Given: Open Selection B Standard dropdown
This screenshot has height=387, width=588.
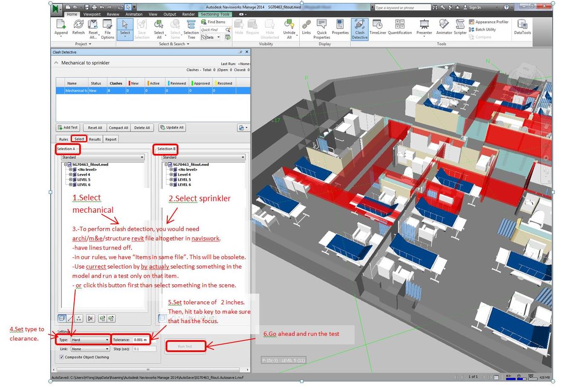Looking at the screenshot, I should tap(204, 157).
